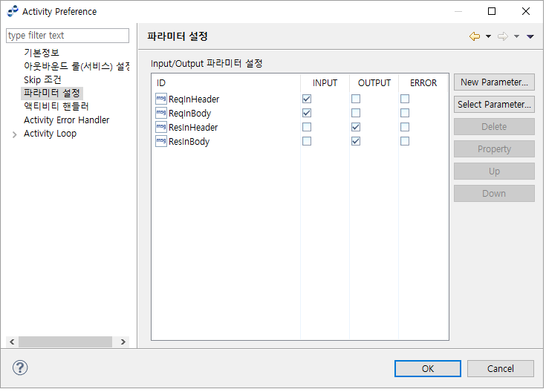Open the view menu dropdown triangle
The width and height of the screenshot is (546, 392).
click(x=530, y=36)
